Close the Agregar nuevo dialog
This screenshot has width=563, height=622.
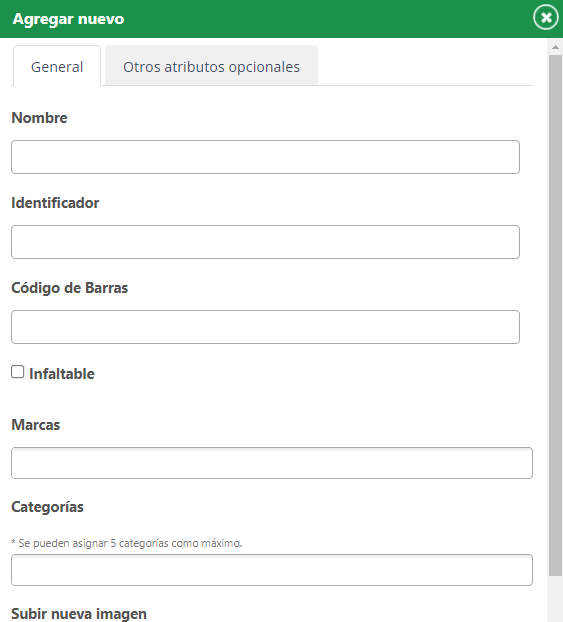(x=546, y=17)
